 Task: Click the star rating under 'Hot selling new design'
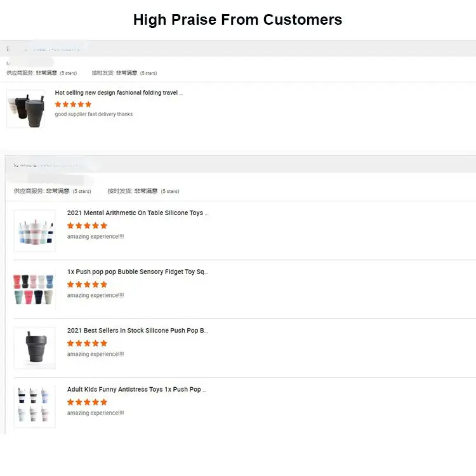[x=73, y=104]
